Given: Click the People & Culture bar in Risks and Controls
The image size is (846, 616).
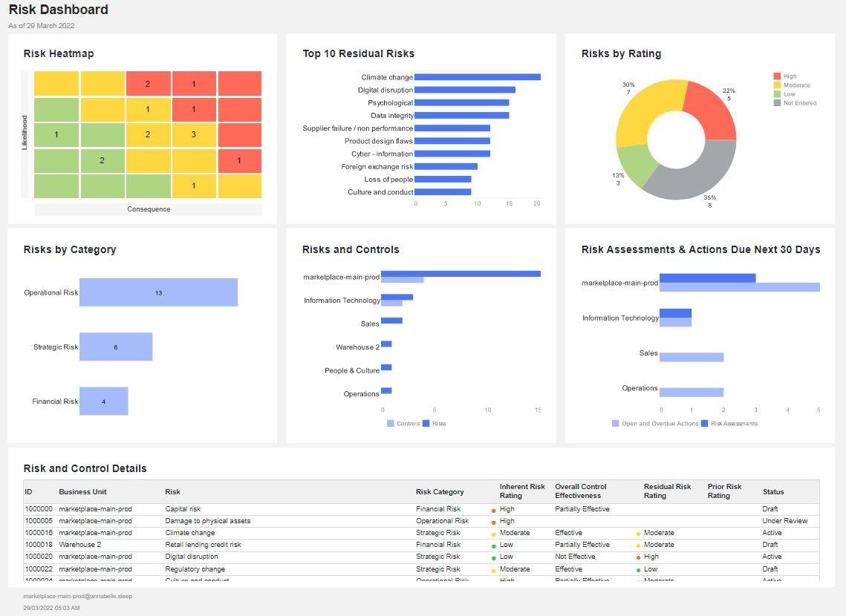Looking at the screenshot, I should (x=386, y=367).
